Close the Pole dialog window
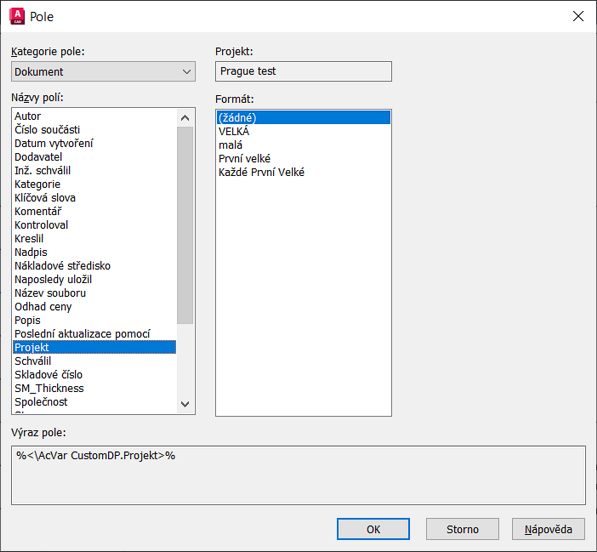The height and width of the screenshot is (552, 597). click(x=578, y=16)
